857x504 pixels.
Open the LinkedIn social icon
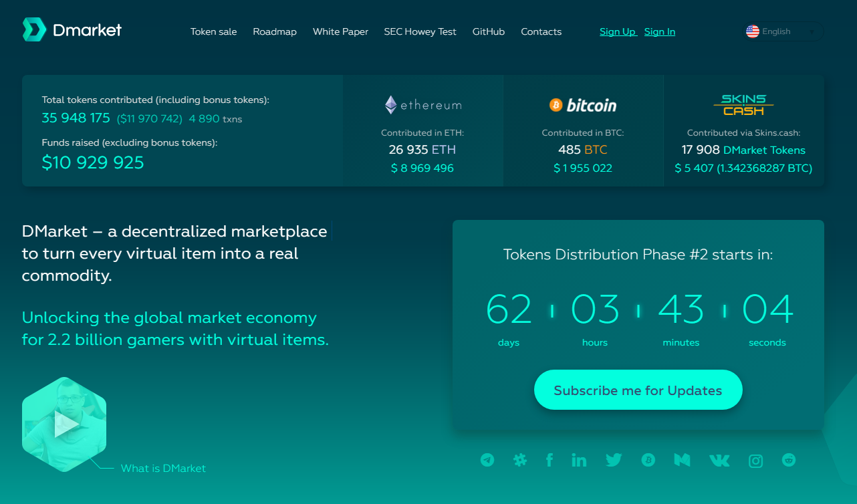tap(579, 460)
